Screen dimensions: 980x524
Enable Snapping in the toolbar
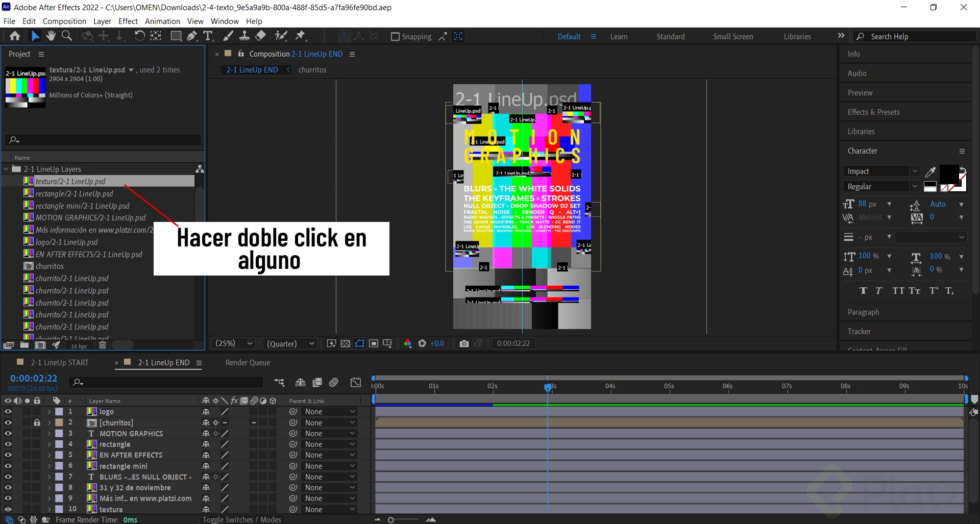[396, 36]
